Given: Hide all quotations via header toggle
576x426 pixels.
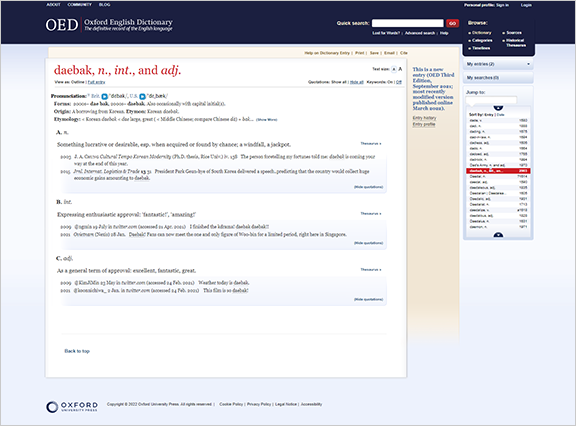Looking at the screenshot, I should tap(356, 82).
